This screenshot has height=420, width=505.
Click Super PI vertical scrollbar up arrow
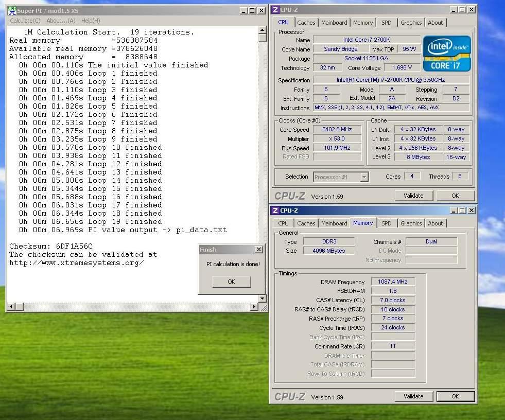[262, 30]
